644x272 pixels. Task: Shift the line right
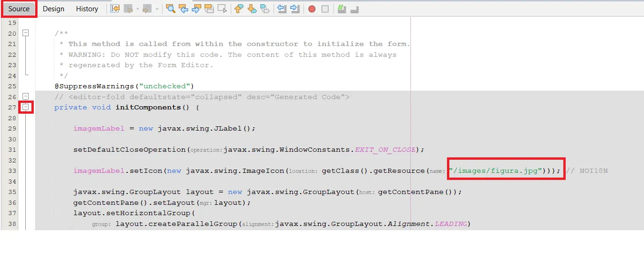point(295,8)
